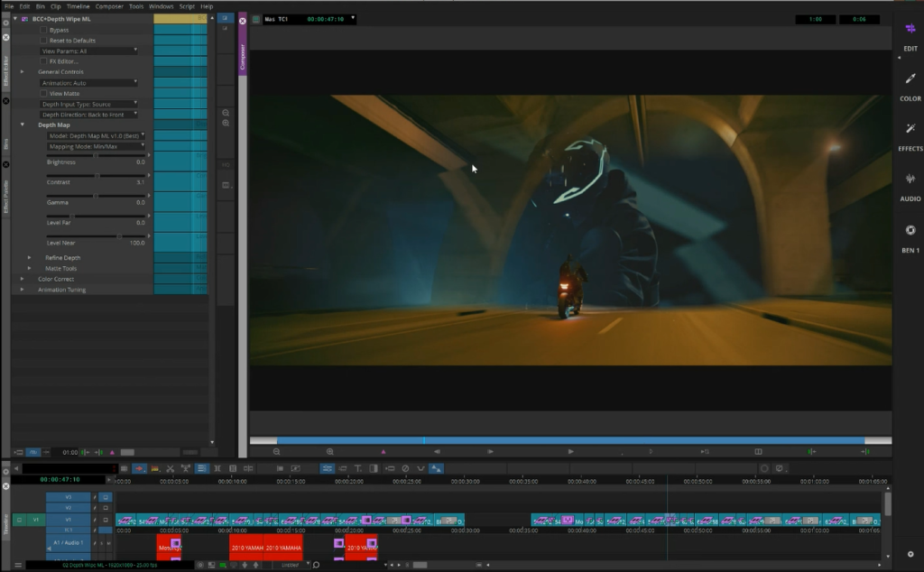Enable the Bypass checkbox
The height and width of the screenshot is (572, 924).
coord(43,30)
